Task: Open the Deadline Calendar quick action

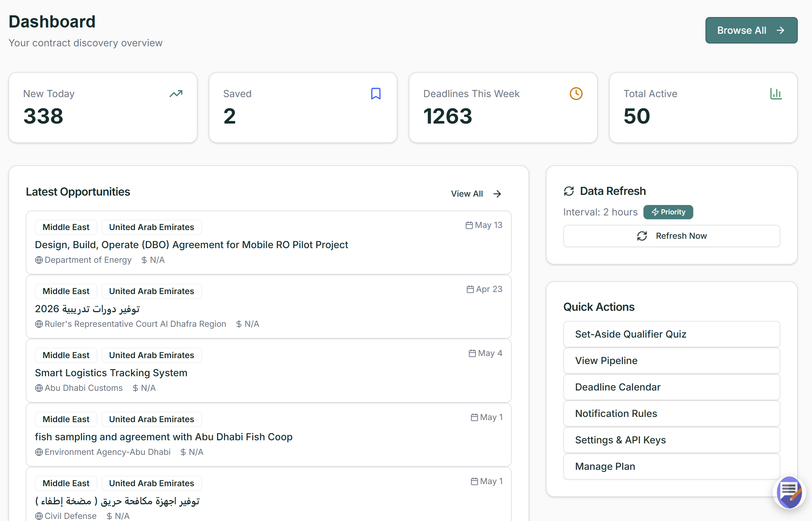Action: point(671,387)
